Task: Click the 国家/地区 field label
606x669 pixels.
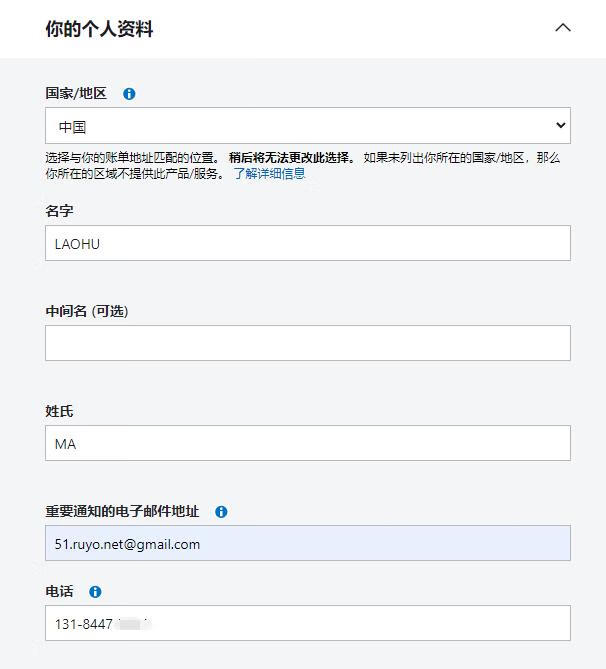Action: (76, 94)
